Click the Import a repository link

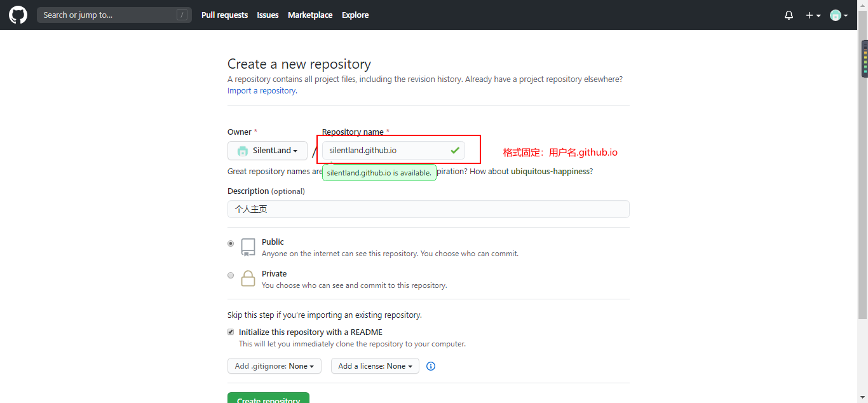point(261,91)
